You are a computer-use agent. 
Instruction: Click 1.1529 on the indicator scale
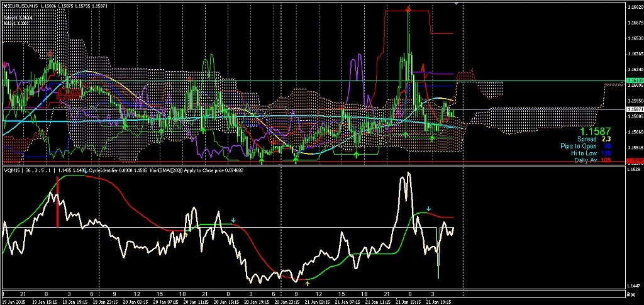(x=634, y=169)
